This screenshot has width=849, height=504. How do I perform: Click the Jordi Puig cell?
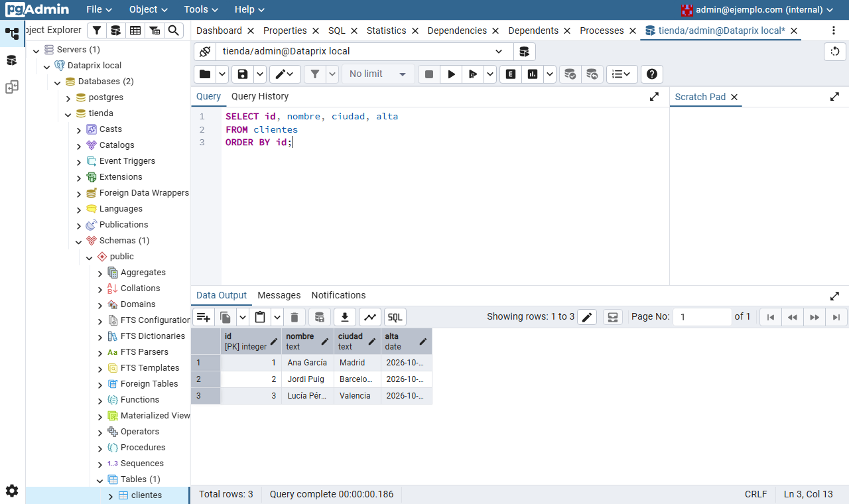coord(308,379)
